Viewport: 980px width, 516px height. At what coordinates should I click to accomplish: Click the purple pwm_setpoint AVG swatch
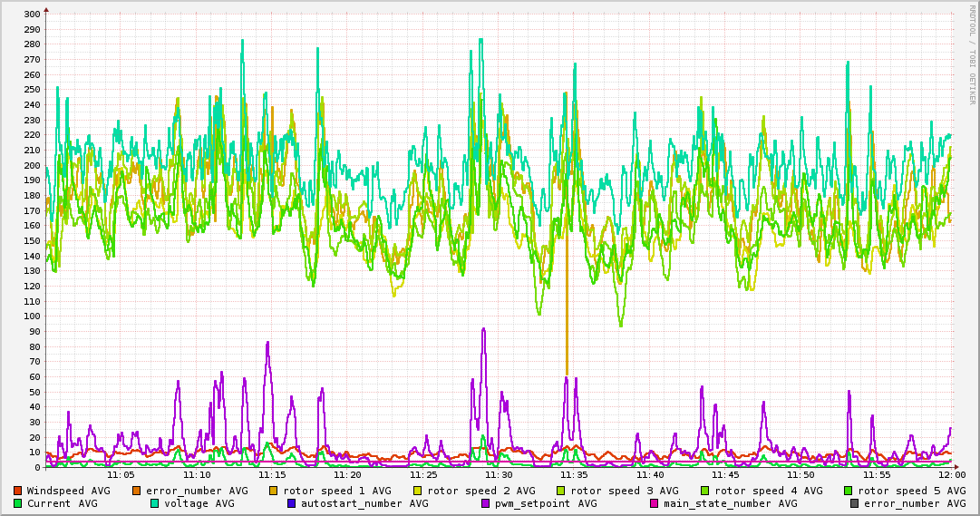point(486,503)
